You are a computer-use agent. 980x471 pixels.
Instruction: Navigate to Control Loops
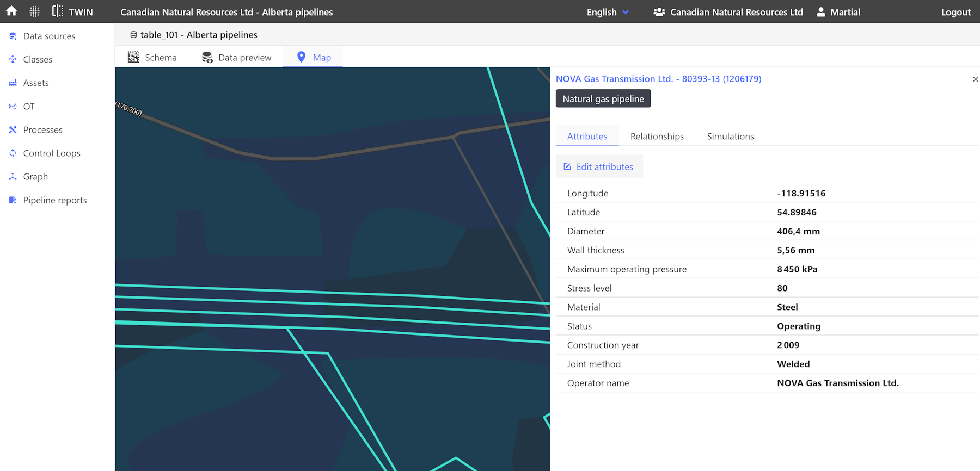click(x=52, y=153)
